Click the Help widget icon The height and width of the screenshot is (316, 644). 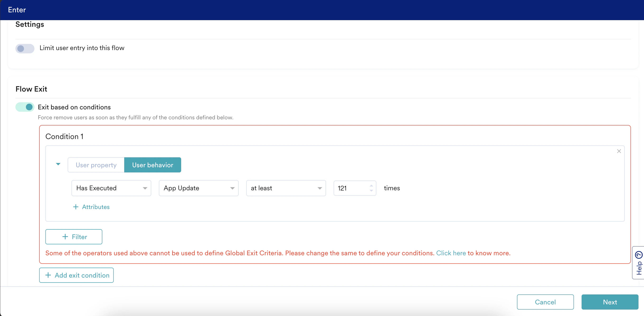click(x=639, y=255)
